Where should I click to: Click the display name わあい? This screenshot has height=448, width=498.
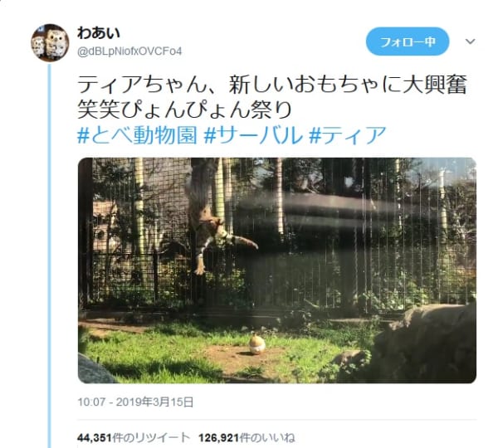tap(99, 33)
